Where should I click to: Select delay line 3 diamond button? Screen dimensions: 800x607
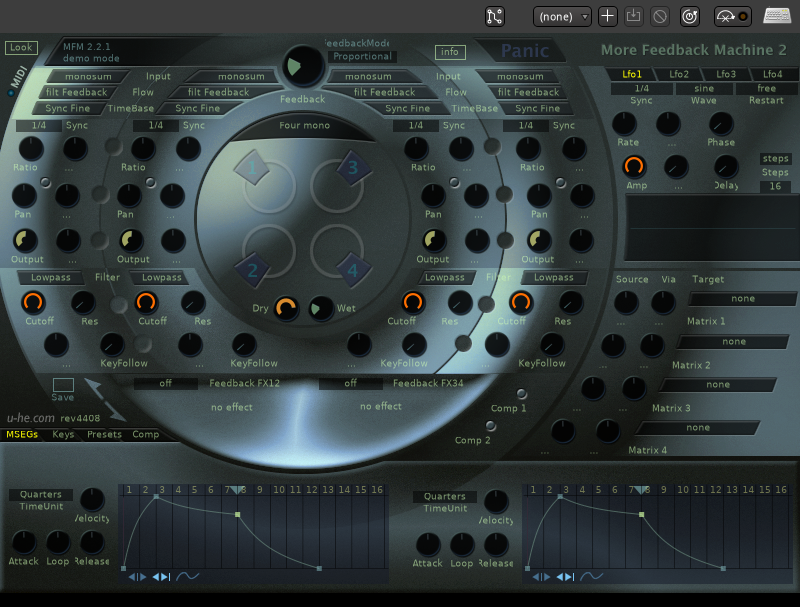pos(351,167)
